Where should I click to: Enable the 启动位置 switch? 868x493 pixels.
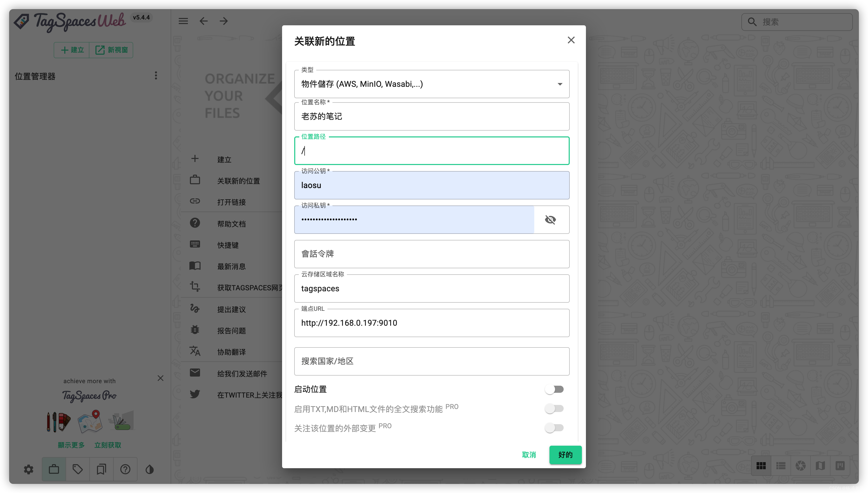[x=554, y=389]
